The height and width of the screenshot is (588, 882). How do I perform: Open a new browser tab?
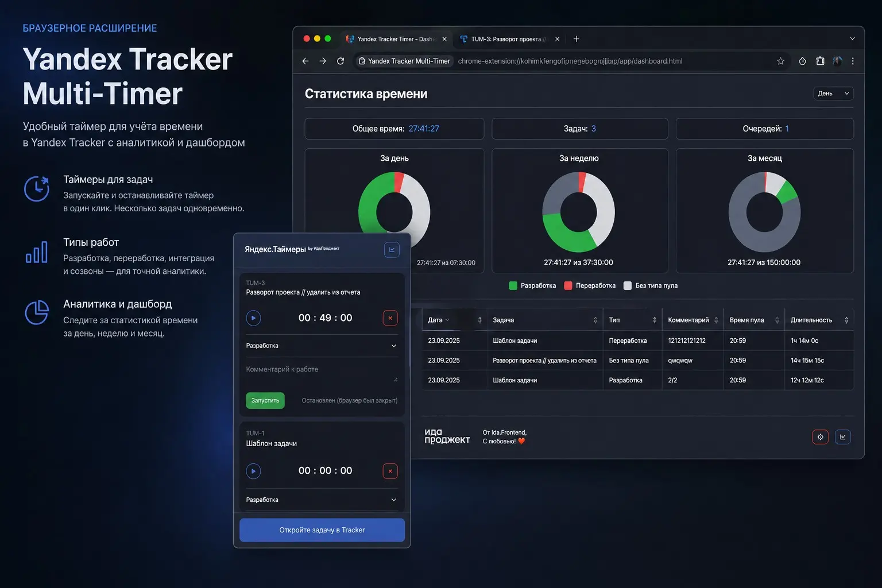coord(576,39)
